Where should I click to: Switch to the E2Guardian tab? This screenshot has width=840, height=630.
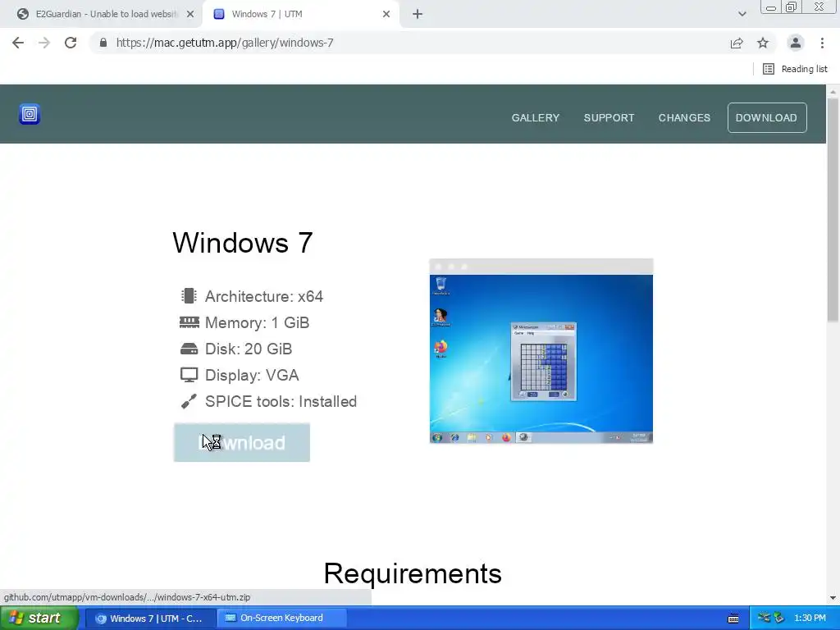[102, 15]
